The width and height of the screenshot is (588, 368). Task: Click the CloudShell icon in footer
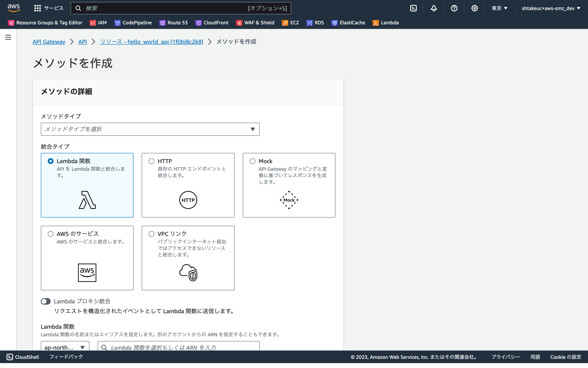pos(10,357)
